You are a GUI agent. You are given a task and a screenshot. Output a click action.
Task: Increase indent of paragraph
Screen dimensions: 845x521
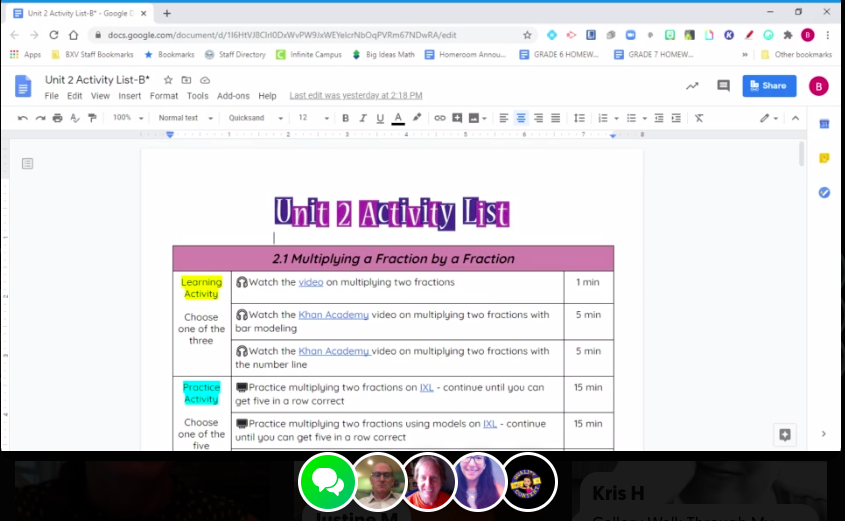pos(676,118)
